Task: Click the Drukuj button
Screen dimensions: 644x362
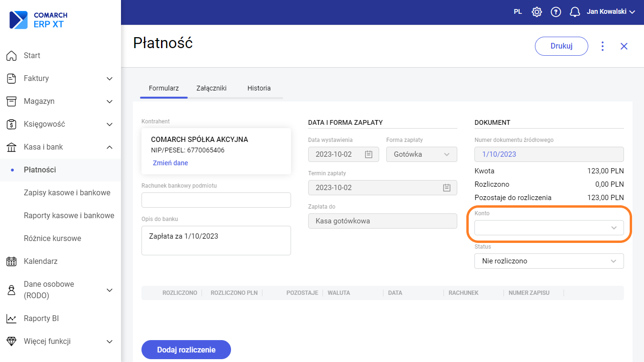Action: [561, 46]
